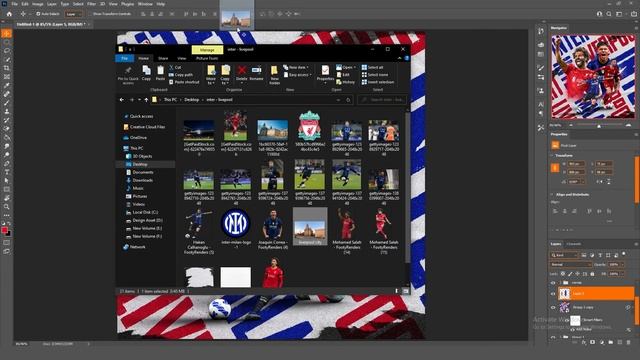Add layer style fx icon in Layers panel
The height and width of the screenshot is (360, 640).
click(584, 342)
